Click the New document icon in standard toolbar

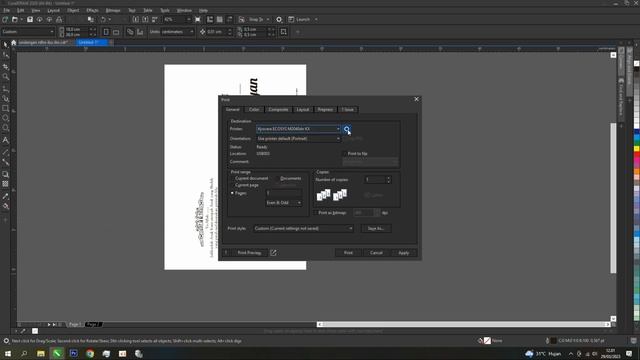click(5, 19)
